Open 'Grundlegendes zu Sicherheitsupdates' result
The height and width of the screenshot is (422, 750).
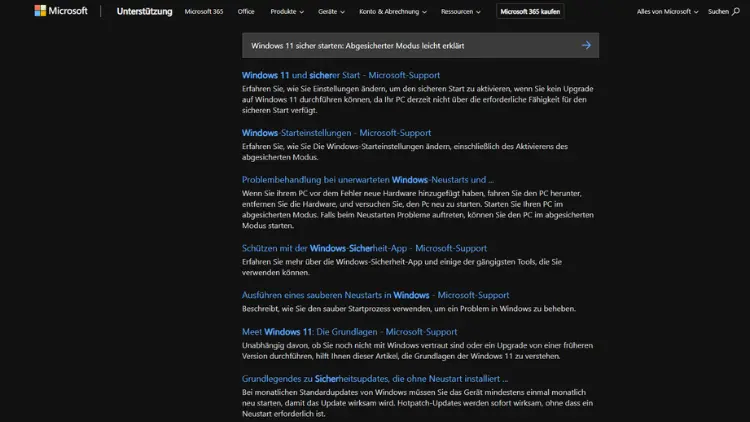tap(375, 378)
